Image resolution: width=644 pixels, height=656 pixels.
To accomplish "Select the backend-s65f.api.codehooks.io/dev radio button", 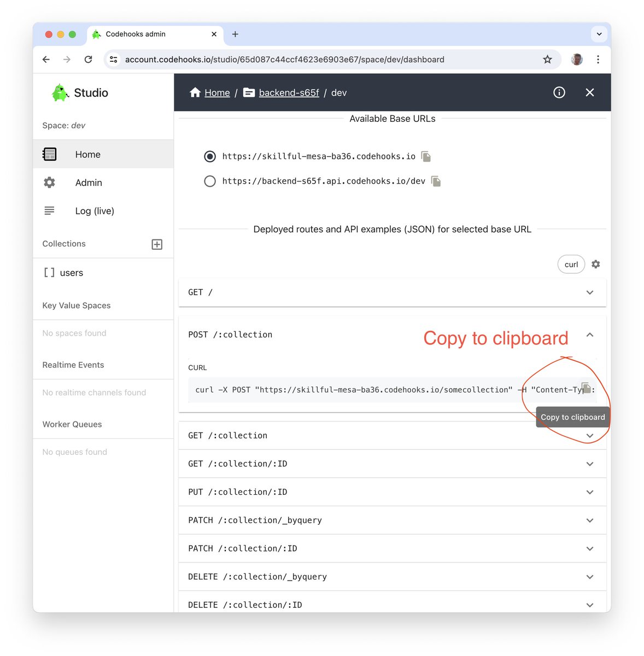I will (209, 181).
